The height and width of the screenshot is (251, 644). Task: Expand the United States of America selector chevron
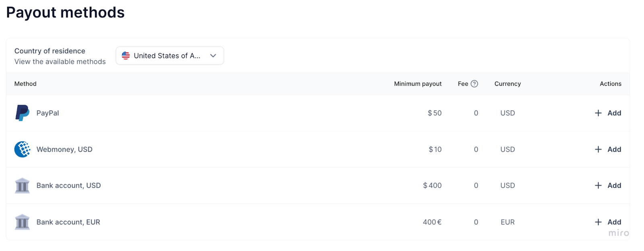tap(213, 56)
